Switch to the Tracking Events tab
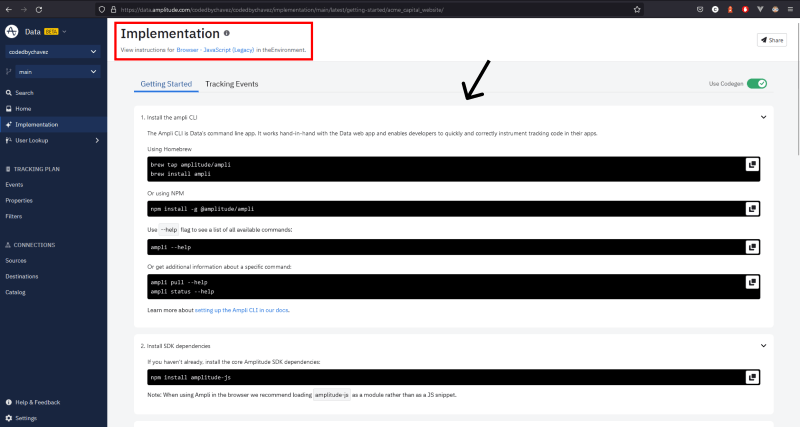The height and width of the screenshot is (427, 800). pos(232,84)
